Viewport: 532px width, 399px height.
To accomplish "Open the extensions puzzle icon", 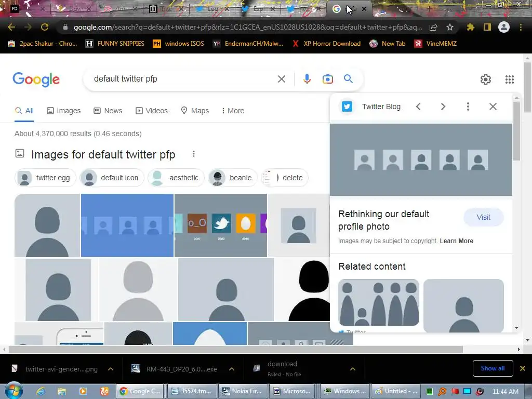I will coord(471,27).
